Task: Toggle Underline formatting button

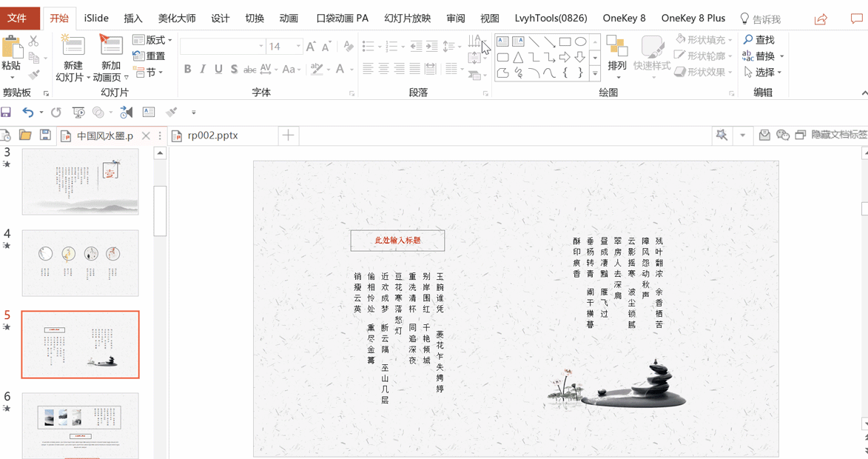Action: pyautogui.click(x=218, y=69)
